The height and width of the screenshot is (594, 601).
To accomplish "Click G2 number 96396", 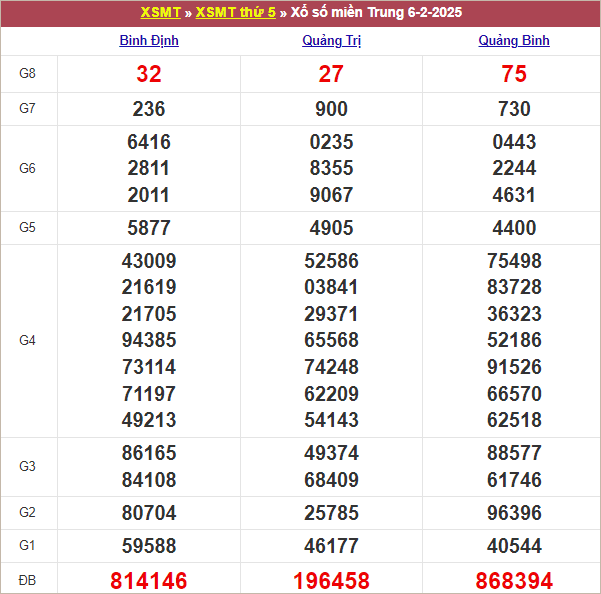I will 514,513.
